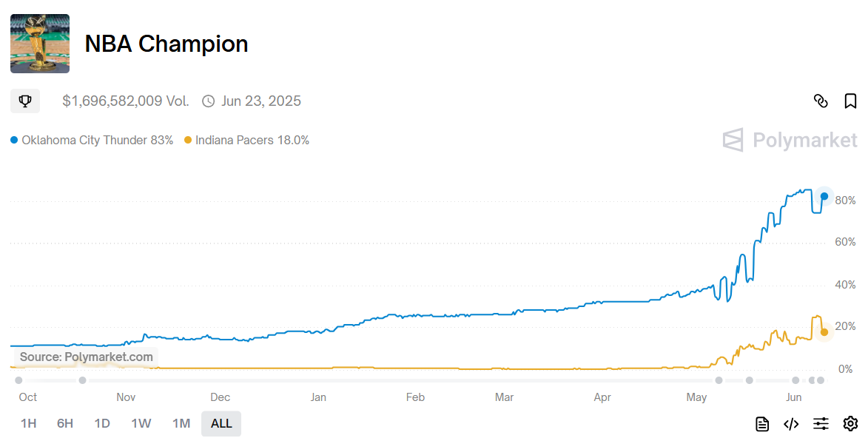
Task: Click the clock icon beside the date
Action: 209,101
